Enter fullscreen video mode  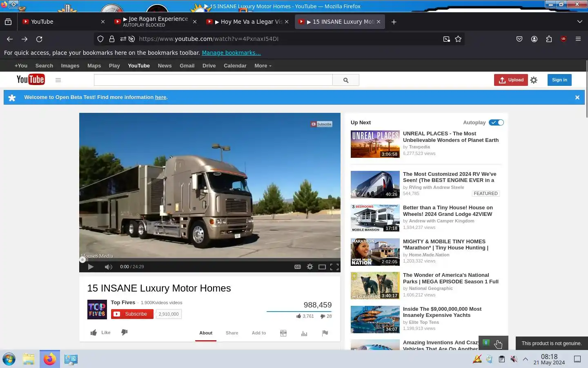[334, 267]
